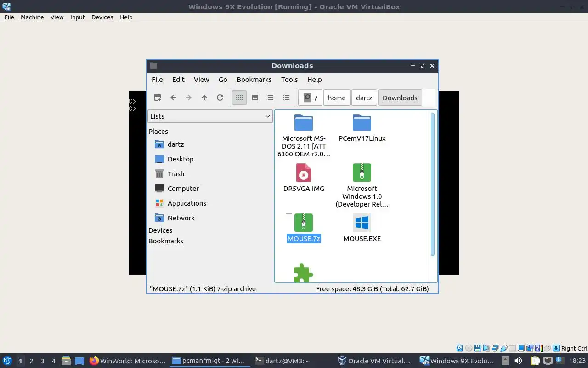This screenshot has width=588, height=368.
Task: Open the Go menu
Action: point(223,80)
